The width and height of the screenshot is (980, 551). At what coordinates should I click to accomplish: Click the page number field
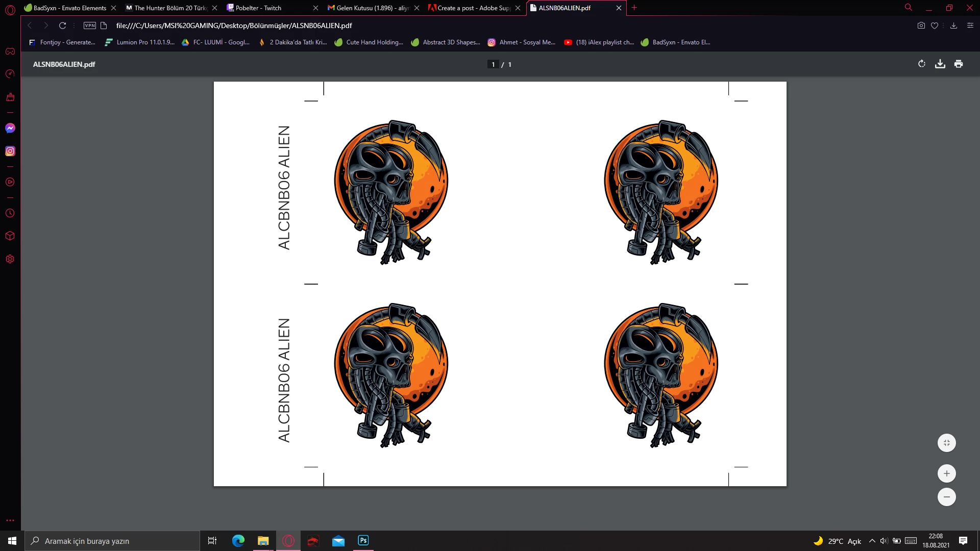coord(493,64)
